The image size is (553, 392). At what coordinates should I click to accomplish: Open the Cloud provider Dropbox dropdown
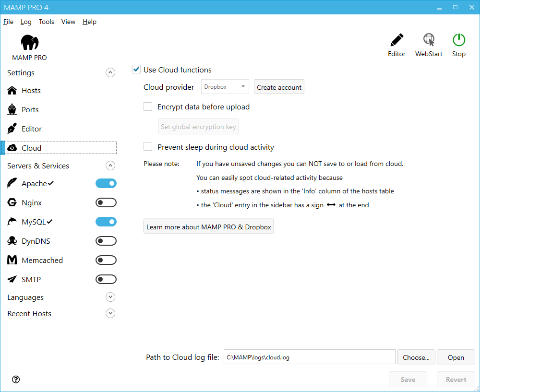[225, 87]
